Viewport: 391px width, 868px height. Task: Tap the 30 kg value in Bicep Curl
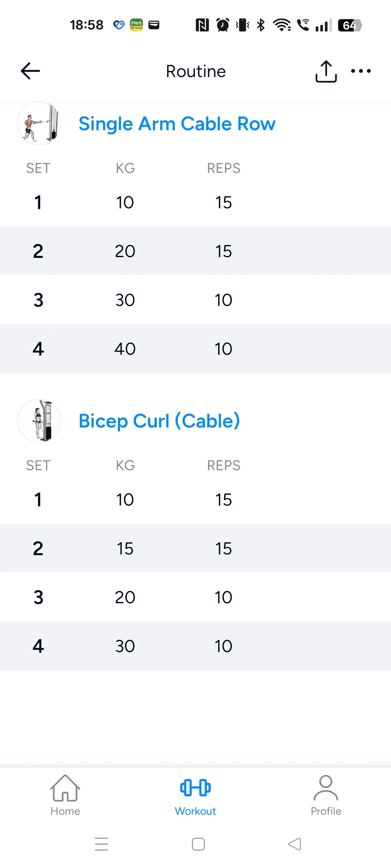coord(125,646)
